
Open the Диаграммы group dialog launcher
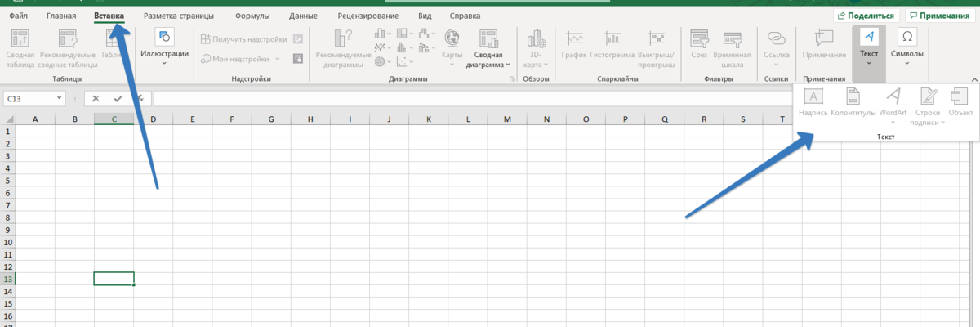click(x=513, y=79)
